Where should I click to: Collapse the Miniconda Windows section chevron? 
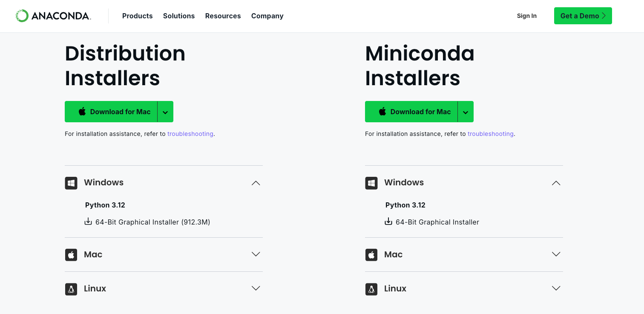point(556,183)
